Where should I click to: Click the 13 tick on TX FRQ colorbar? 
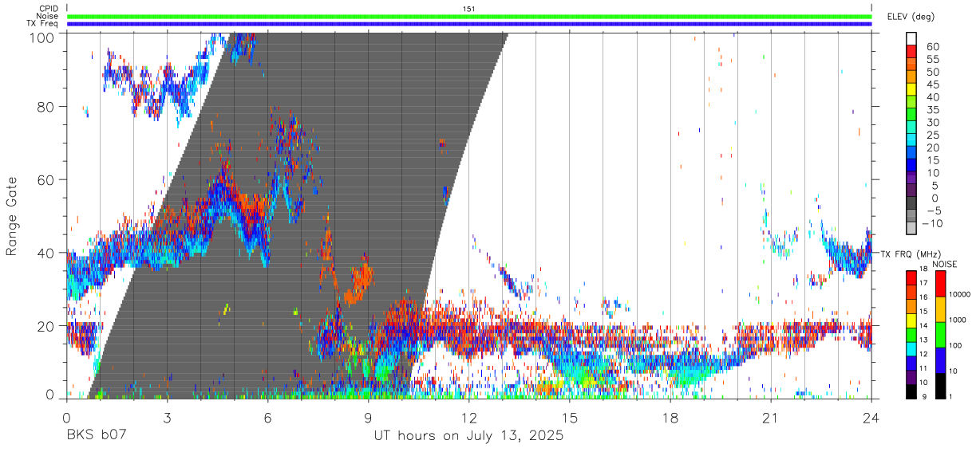click(x=923, y=340)
